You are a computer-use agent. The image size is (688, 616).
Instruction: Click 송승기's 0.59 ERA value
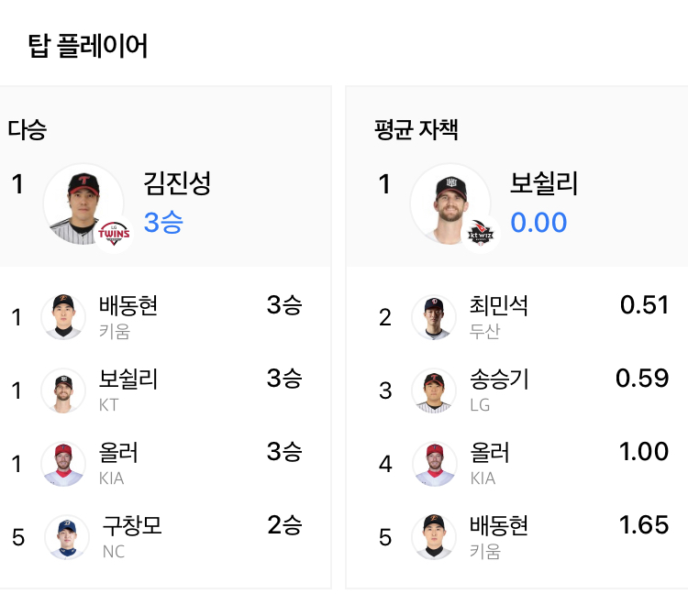click(642, 379)
